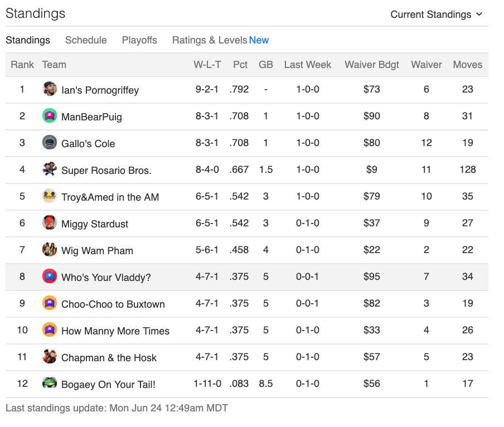Viewport: 504px width, 427px height.
Task: Switch to the Schedule tab
Action: 86,40
